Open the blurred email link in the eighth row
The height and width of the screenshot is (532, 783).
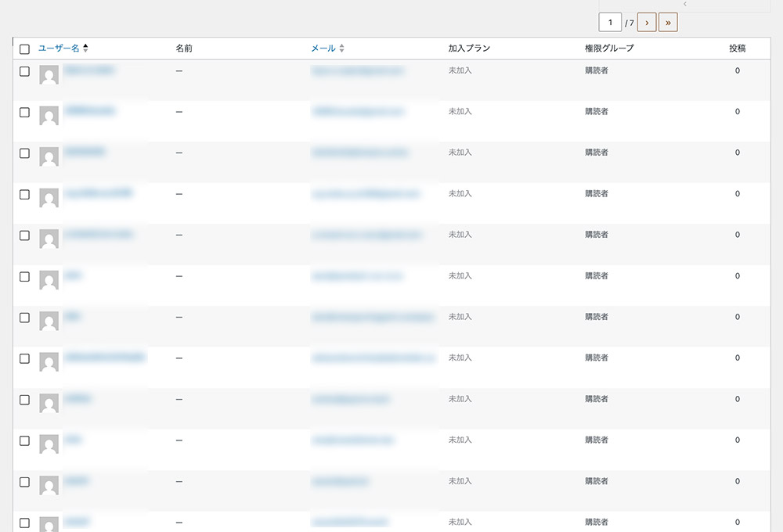click(x=373, y=358)
